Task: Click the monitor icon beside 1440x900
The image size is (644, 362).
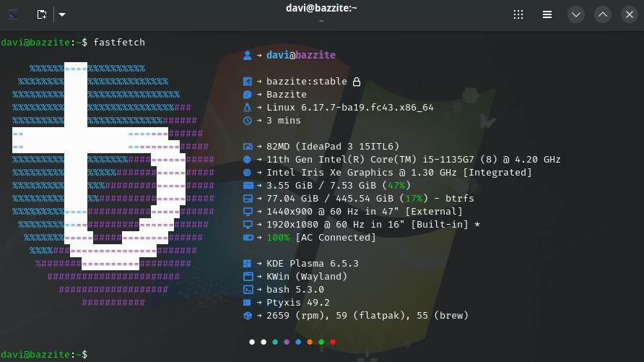Action: [x=248, y=212]
